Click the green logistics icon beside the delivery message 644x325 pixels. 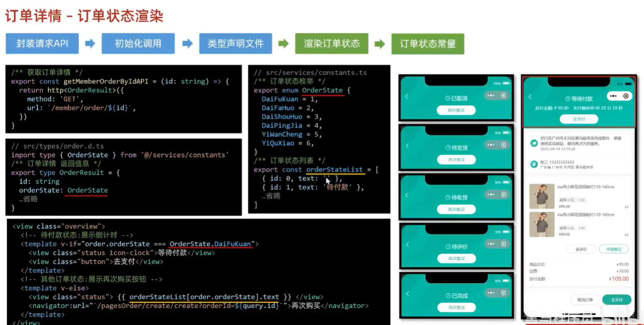coord(534,143)
